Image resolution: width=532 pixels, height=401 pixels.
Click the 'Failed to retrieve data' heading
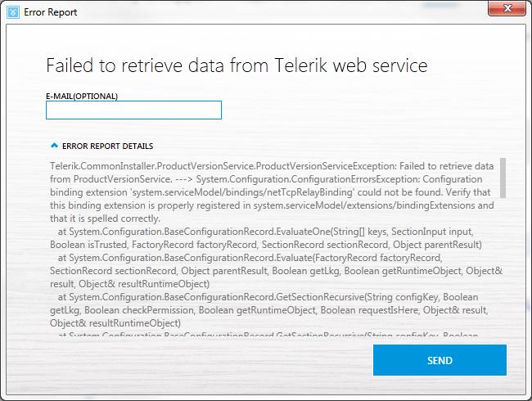click(x=237, y=65)
